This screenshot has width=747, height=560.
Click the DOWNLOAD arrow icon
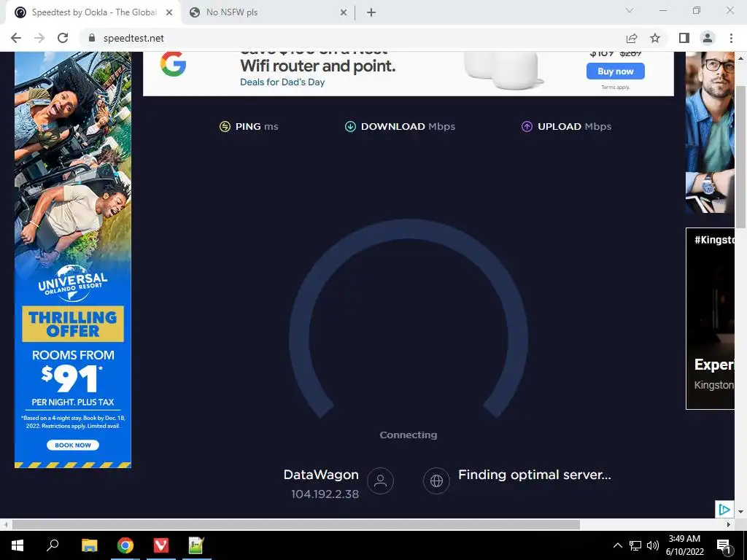(x=350, y=126)
